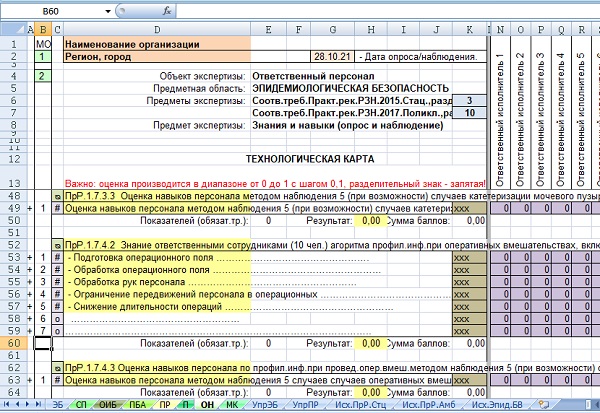Image resolution: width=600 pixels, height=413 pixels.
Task: Click the blue cell with value 3
Action: coord(470,101)
